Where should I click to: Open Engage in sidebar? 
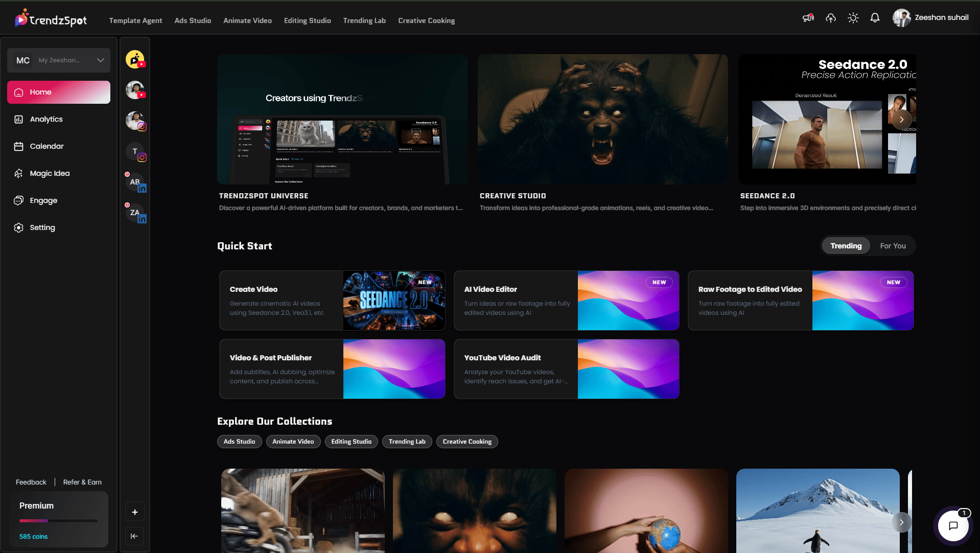point(43,200)
